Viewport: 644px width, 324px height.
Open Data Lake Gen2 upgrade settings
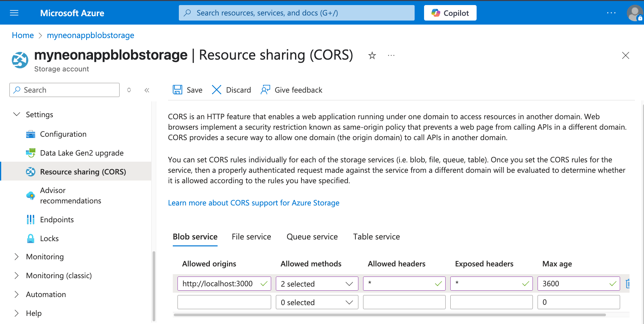[x=82, y=153]
